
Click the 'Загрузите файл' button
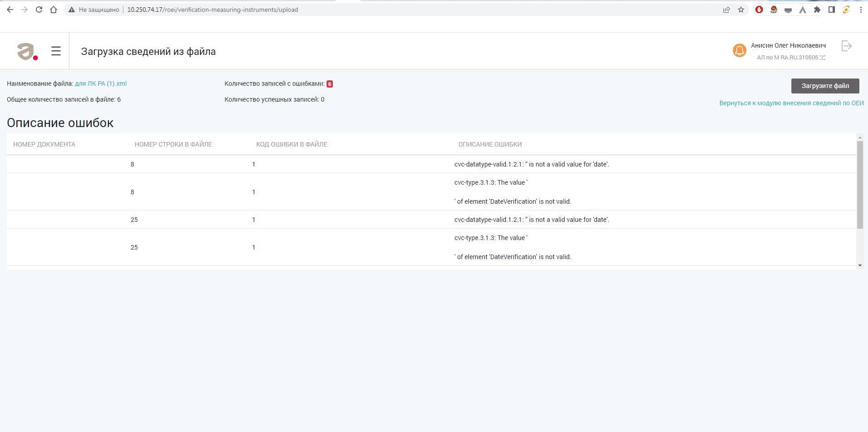(x=825, y=86)
